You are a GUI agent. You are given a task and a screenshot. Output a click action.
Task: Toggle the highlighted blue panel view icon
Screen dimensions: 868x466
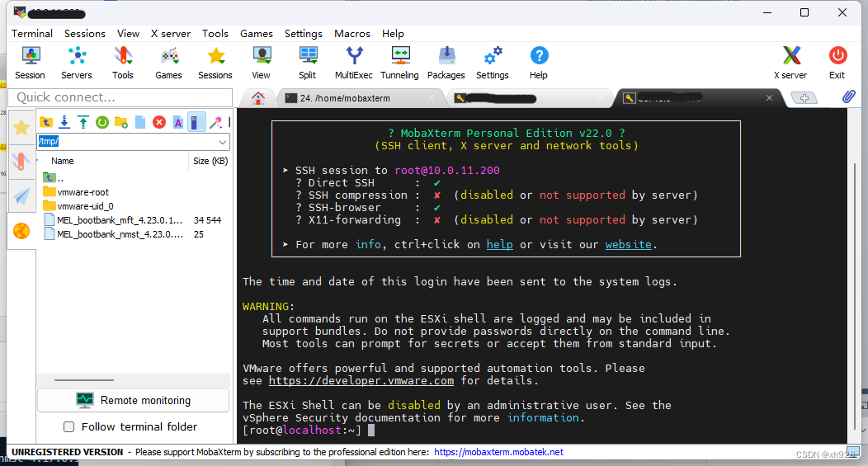pyautogui.click(x=196, y=122)
